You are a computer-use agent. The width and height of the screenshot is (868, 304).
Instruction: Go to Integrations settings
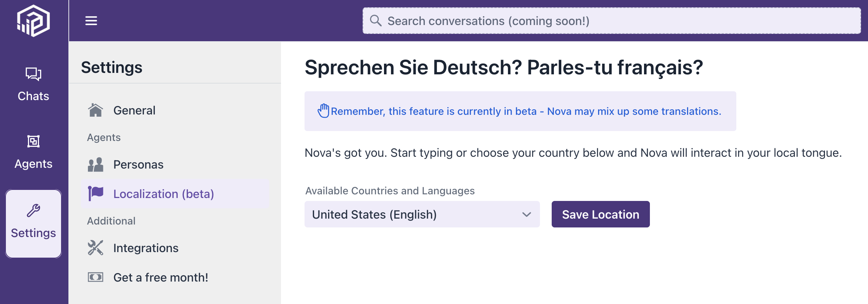tap(146, 248)
